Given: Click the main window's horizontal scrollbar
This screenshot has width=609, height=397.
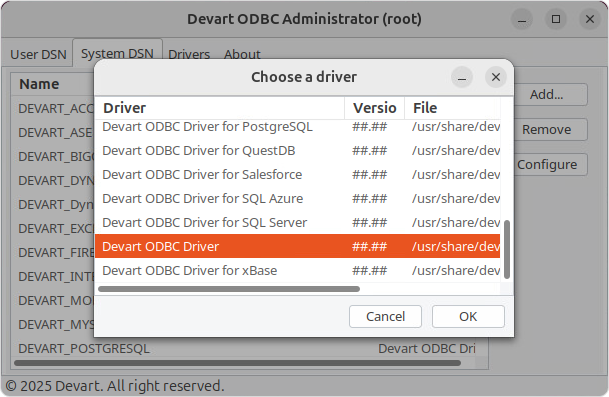Looking at the screenshot, I should [x=237, y=363].
